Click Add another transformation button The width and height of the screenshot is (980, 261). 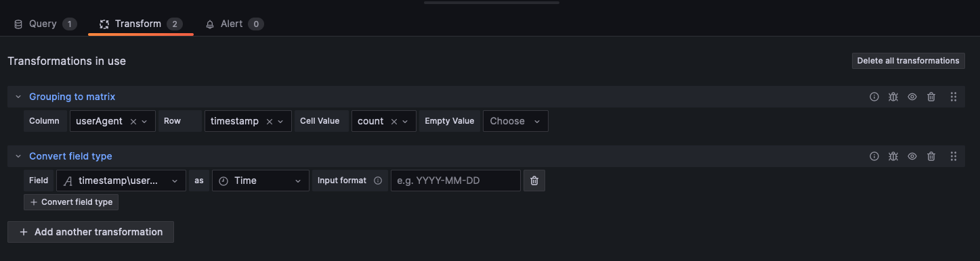(91, 232)
